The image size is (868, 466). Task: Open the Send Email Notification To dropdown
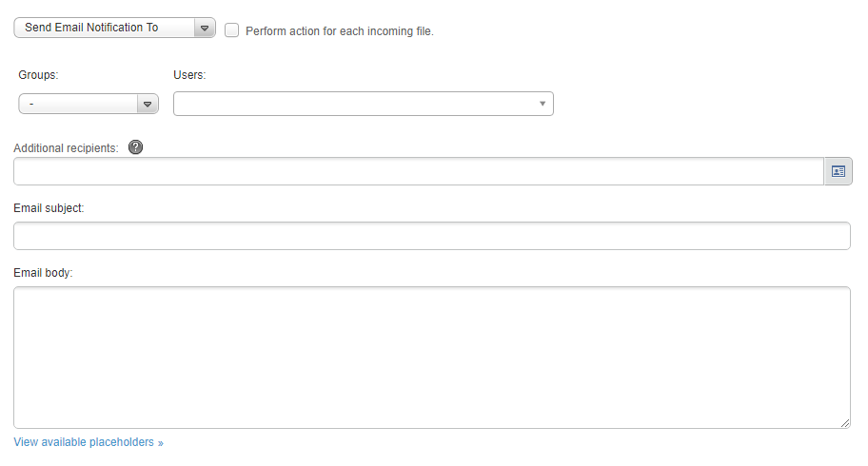point(114,28)
